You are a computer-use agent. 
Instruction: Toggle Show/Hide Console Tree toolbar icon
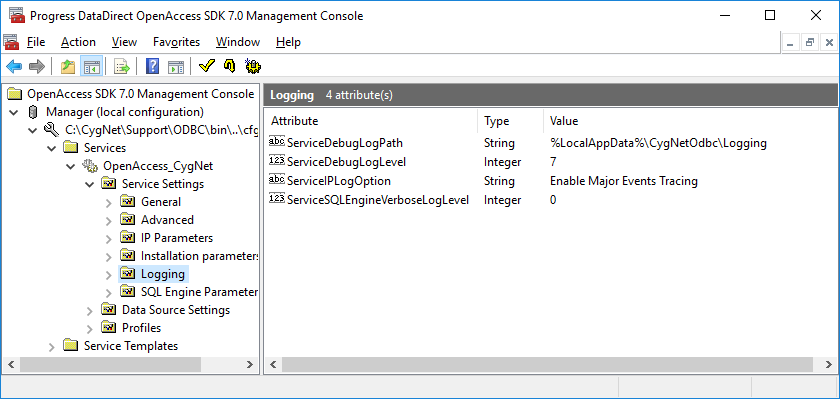point(91,66)
